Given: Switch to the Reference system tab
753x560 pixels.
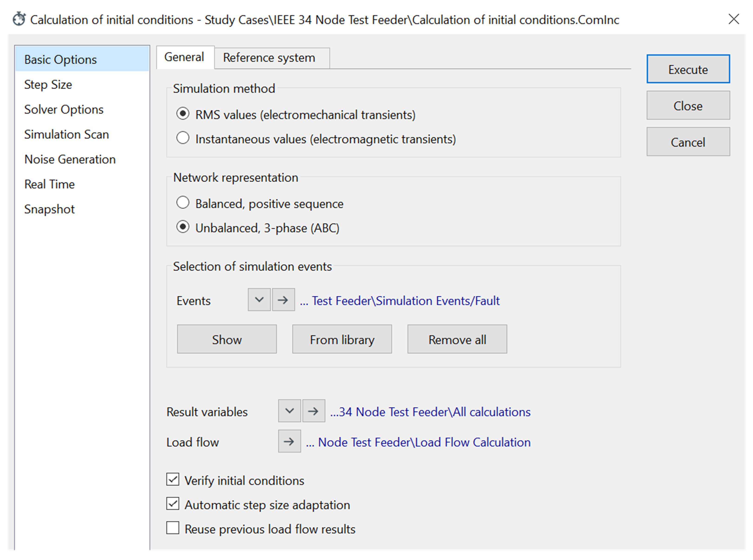Looking at the screenshot, I should coord(269,58).
